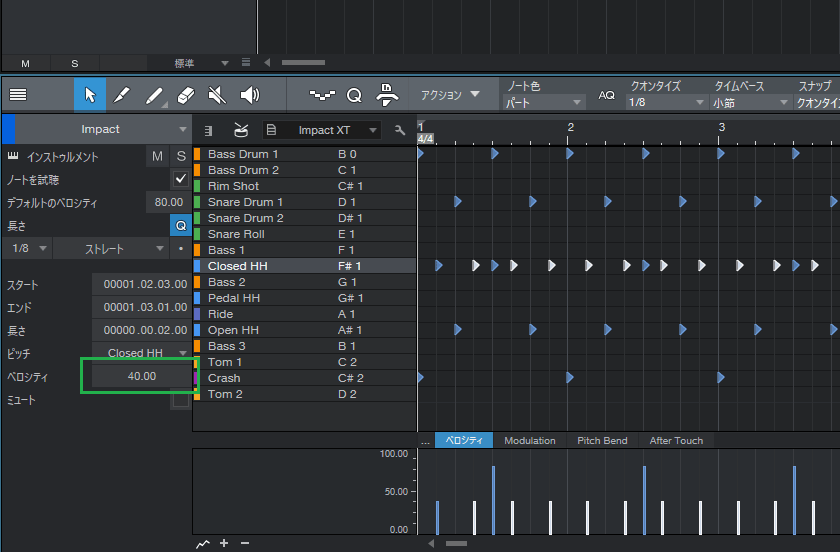
Task: Switch to drum view icon
Action: point(241,130)
